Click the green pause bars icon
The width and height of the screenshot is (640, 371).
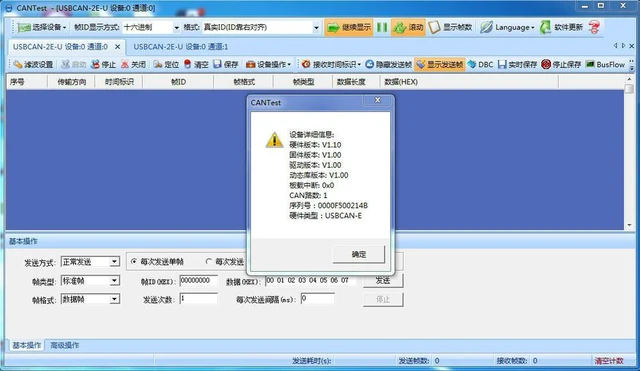click(x=382, y=27)
